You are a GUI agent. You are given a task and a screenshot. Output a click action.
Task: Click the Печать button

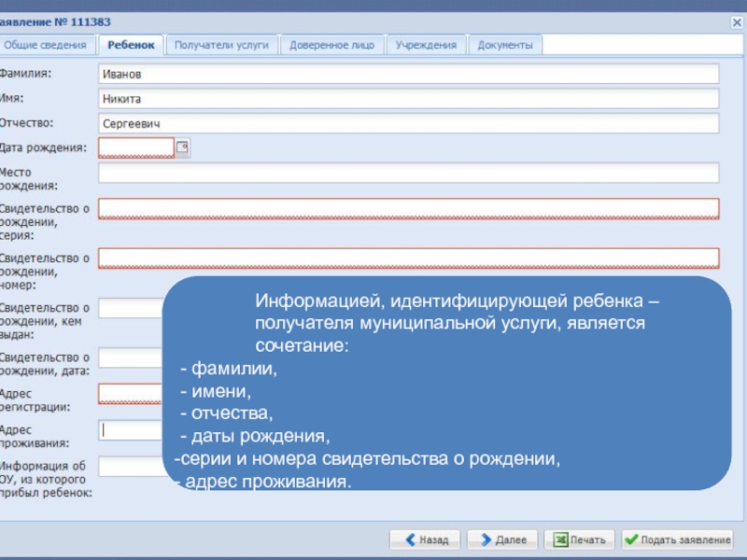[580, 539]
